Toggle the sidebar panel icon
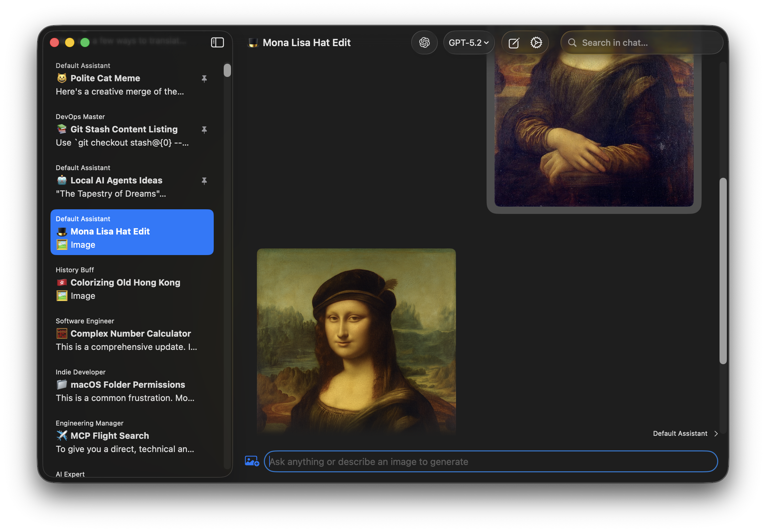Image resolution: width=766 pixels, height=532 pixels. coord(217,42)
